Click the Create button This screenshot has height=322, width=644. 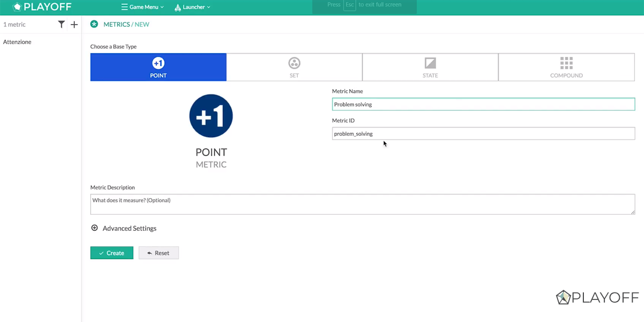pyautogui.click(x=112, y=253)
